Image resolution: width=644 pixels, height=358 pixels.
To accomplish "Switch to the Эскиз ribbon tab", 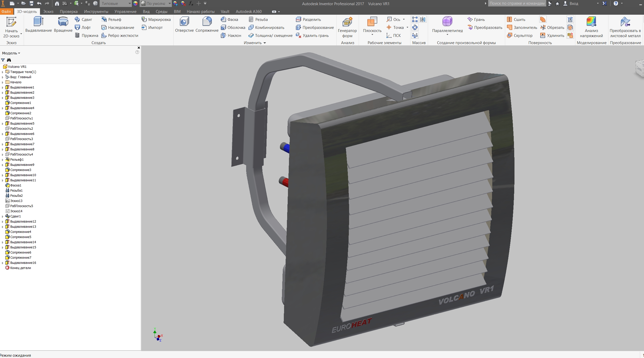I will point(48,11).
